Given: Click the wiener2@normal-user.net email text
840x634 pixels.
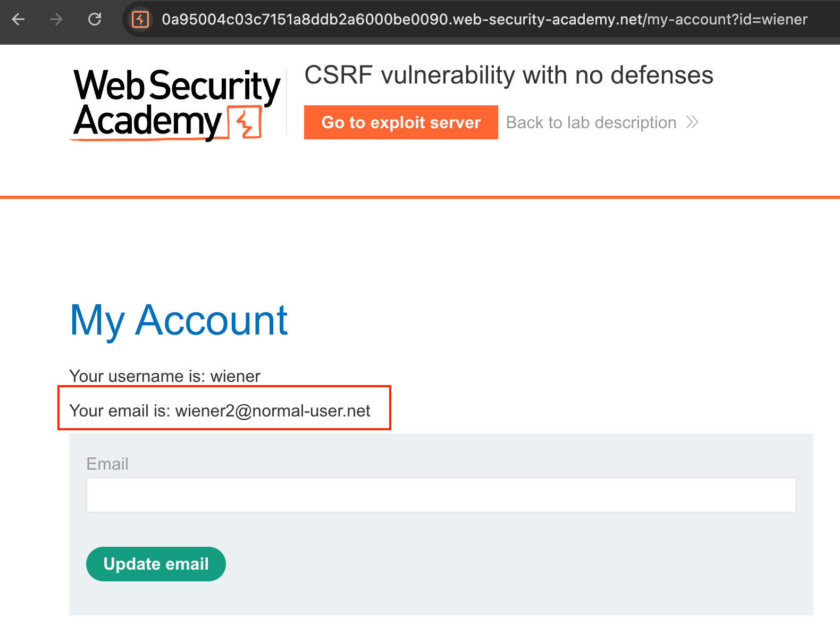Looking at the screenshot, I should (x=273, y=411).
